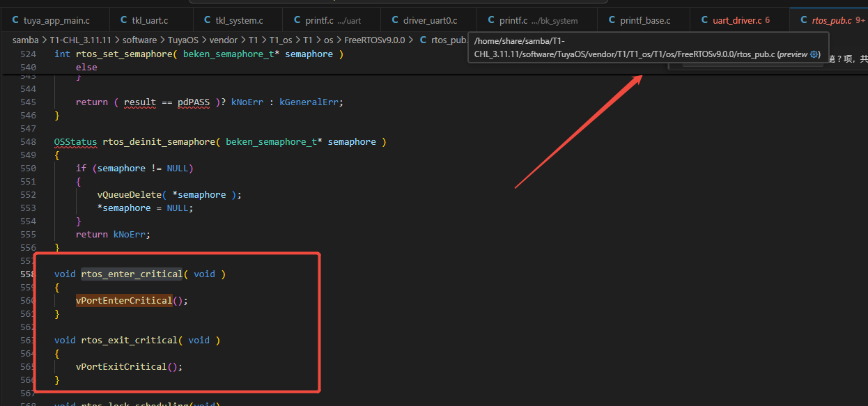Click the C file icon on printf_base.c tab
The image size is (868, 406).
(611, 20)
